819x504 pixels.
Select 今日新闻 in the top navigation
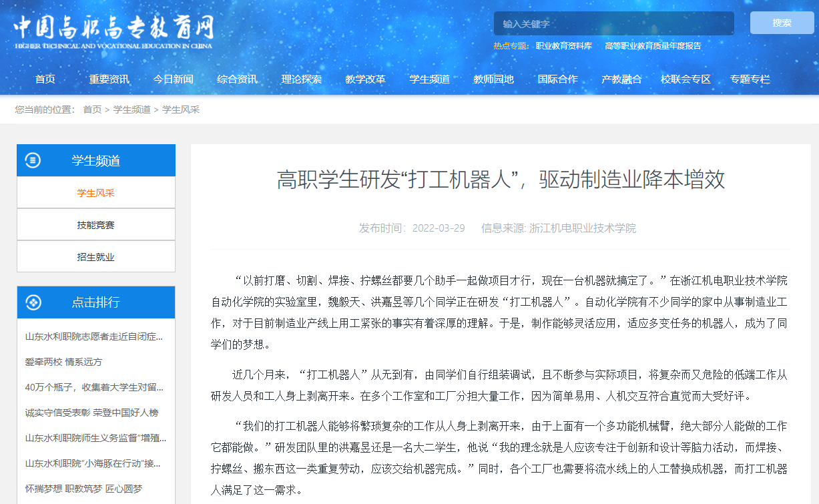pos(173,79)
